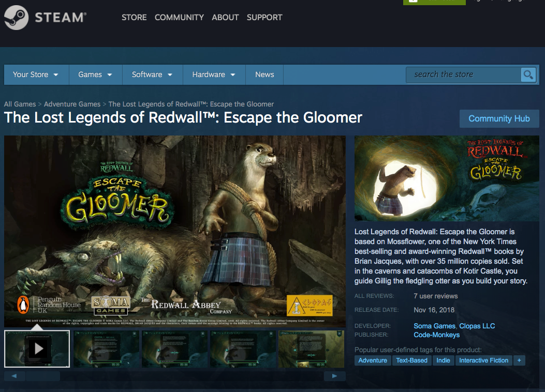Click the Popular user-defined tags label

(x=418, y=350)
